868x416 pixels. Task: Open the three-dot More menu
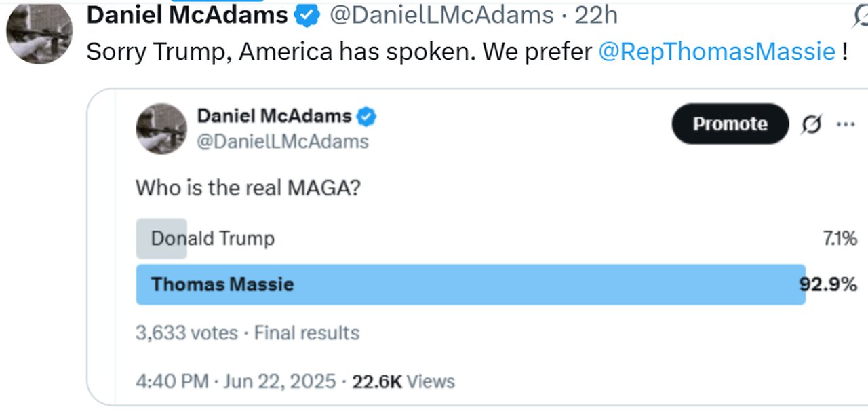tap(845, 124)
